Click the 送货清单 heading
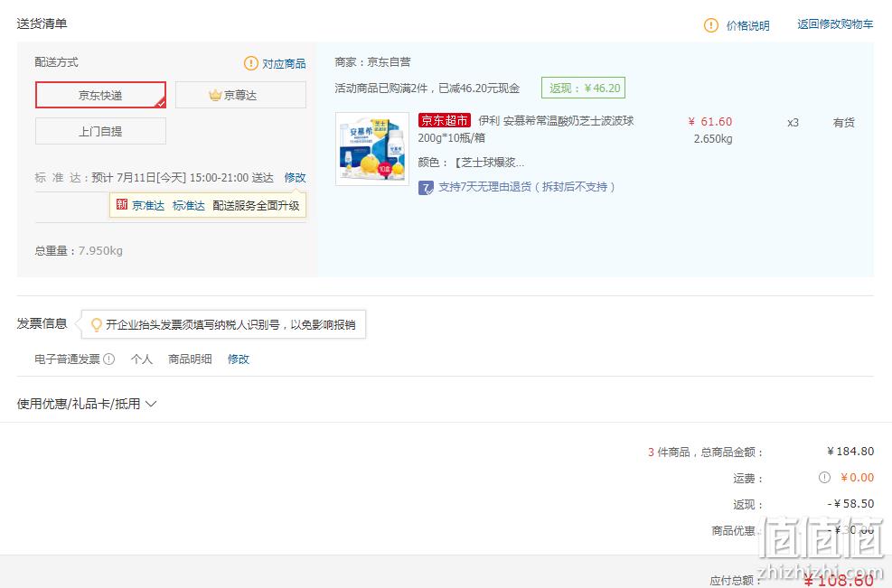The height and width of the screenshot is (588, 892). point(42,23)
